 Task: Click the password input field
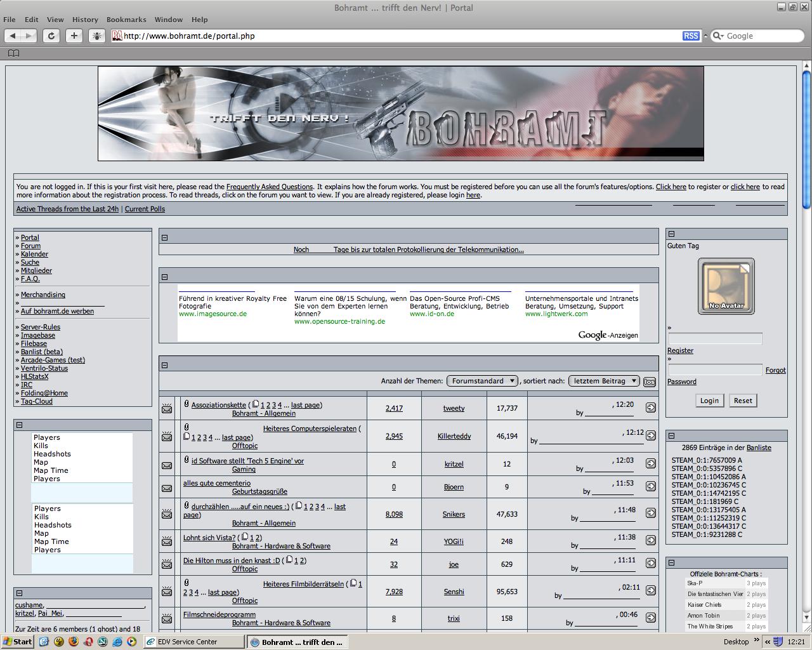[715, 369]
